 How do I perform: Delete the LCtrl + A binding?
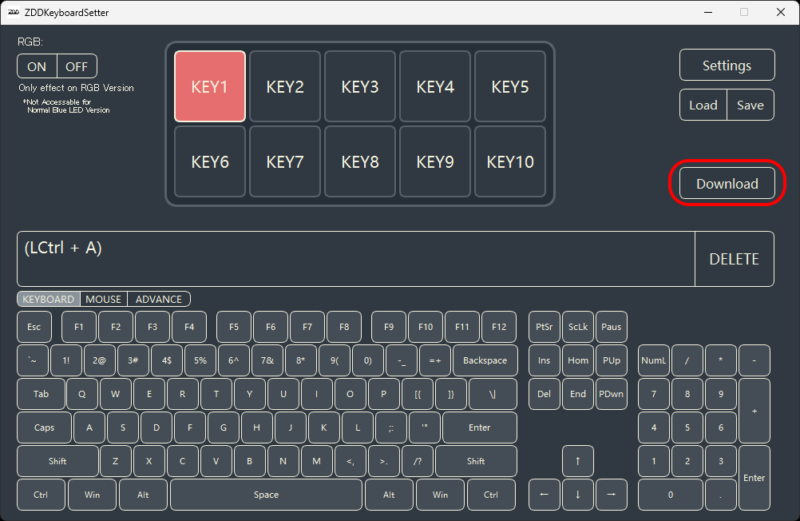click(734, 259)
